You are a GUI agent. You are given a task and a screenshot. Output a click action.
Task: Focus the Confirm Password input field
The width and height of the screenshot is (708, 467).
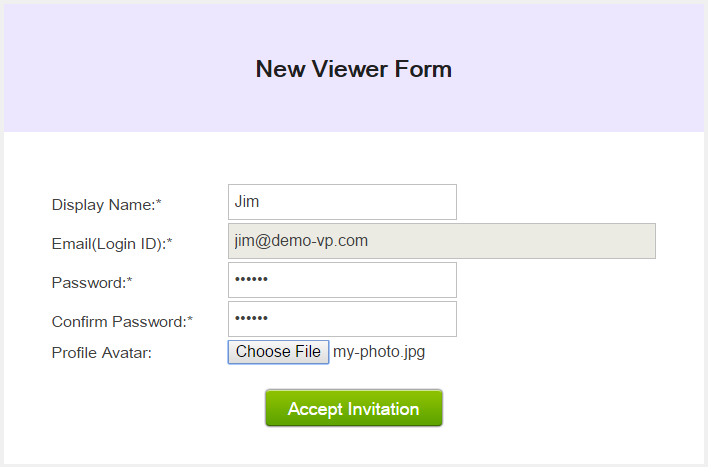point(342,319)
